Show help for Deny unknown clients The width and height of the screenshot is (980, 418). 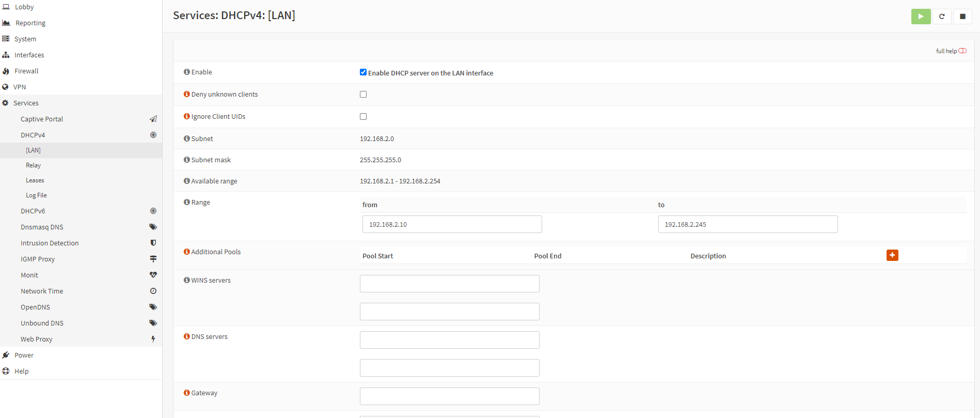pyautogui.click(x=187, y=94)
